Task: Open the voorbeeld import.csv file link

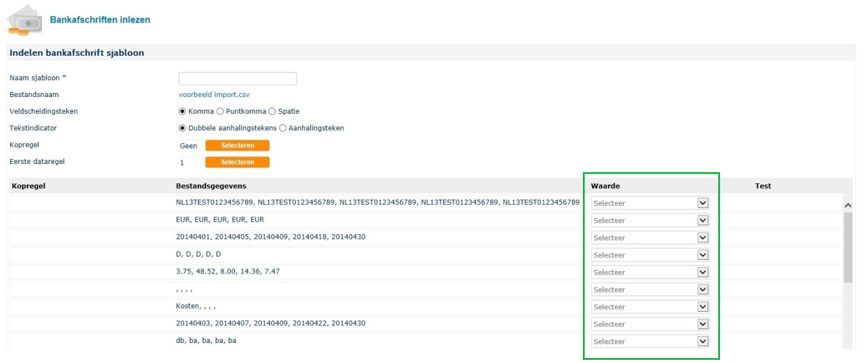Action: [214, 95]
